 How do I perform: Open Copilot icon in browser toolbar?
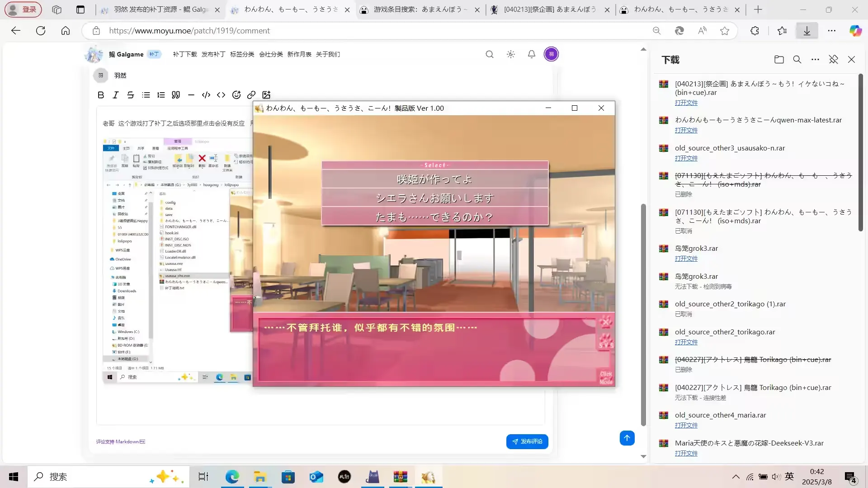[x=855, y=31]
